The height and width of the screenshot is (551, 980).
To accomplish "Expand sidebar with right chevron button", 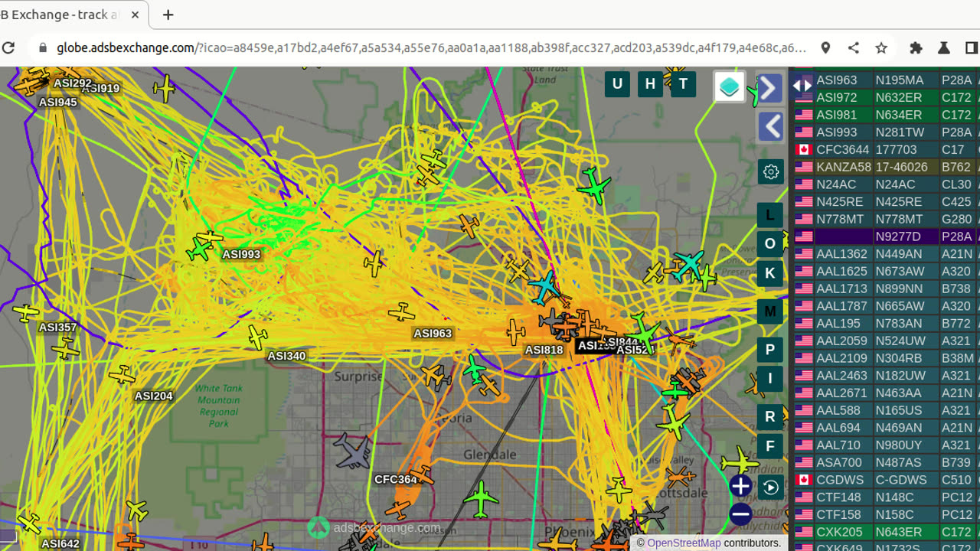I will pos(770,88).
